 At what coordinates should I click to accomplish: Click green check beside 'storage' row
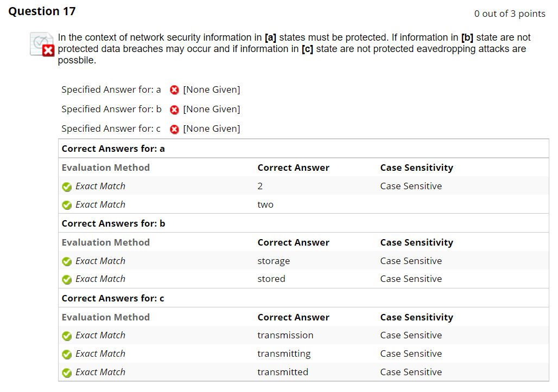(67, 261)
